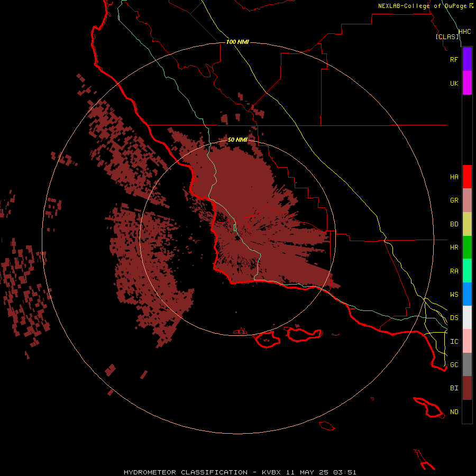Viewport: 476px width, 476px height.
Task: Click the HA red legend swatch
Action: pyautogui.click(x=467, y=177)
